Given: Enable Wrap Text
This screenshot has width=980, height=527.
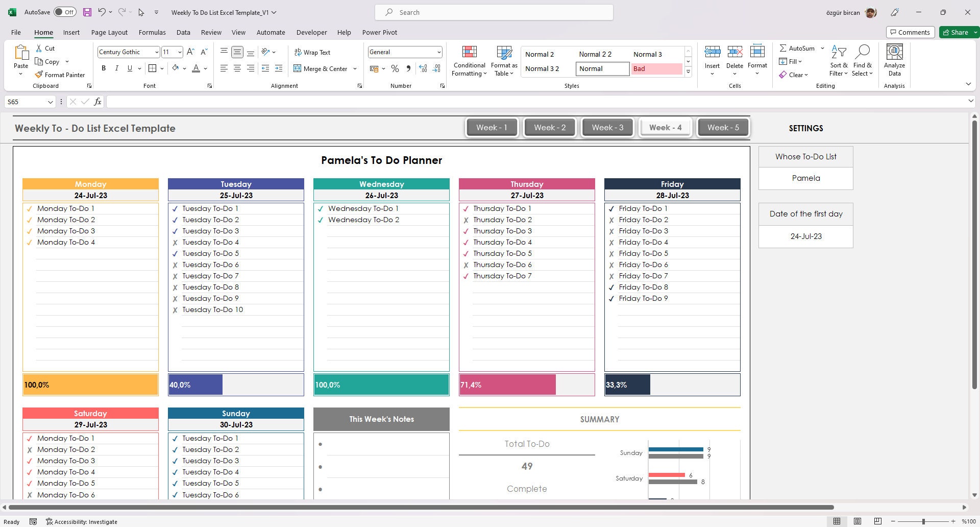Looking at the screenshot, I should pos(312,52).
